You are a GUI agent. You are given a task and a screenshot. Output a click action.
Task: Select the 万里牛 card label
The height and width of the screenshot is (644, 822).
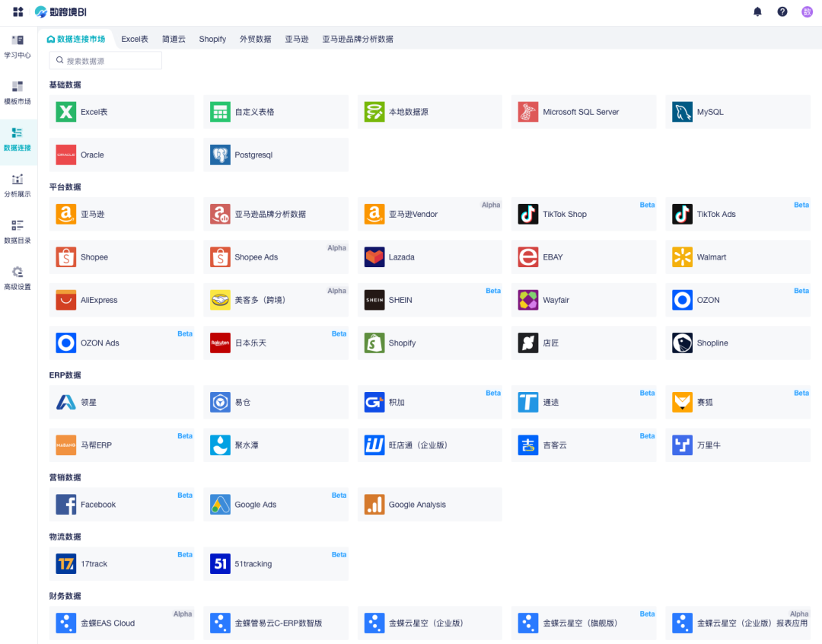click(x=709, y=445)
